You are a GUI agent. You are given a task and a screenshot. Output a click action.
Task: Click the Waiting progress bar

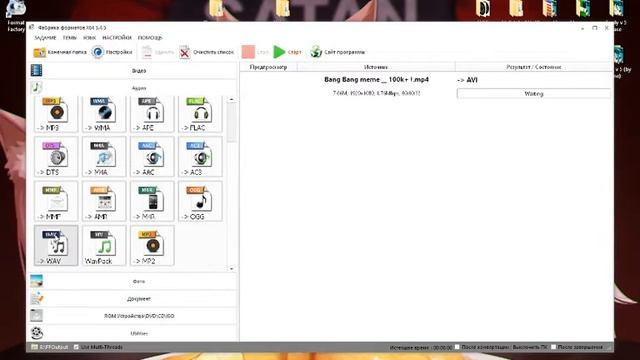click(x=533, y=93)
